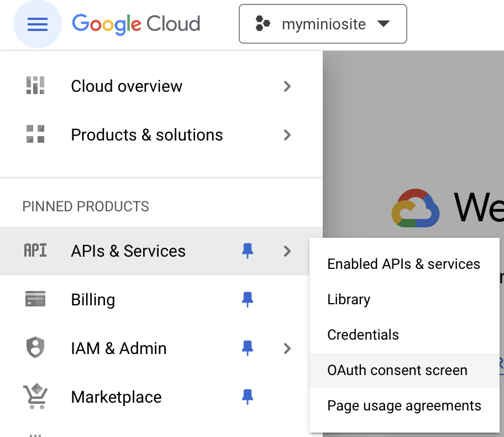Open the OAuth consent screen option
Screen dimensions: 504x437
pos(397,370)
